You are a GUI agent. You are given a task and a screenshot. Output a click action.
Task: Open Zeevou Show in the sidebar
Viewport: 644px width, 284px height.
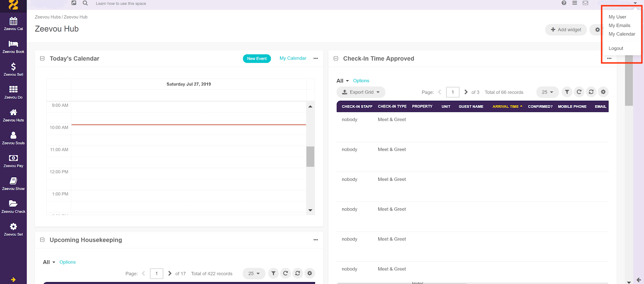point(13,183)
